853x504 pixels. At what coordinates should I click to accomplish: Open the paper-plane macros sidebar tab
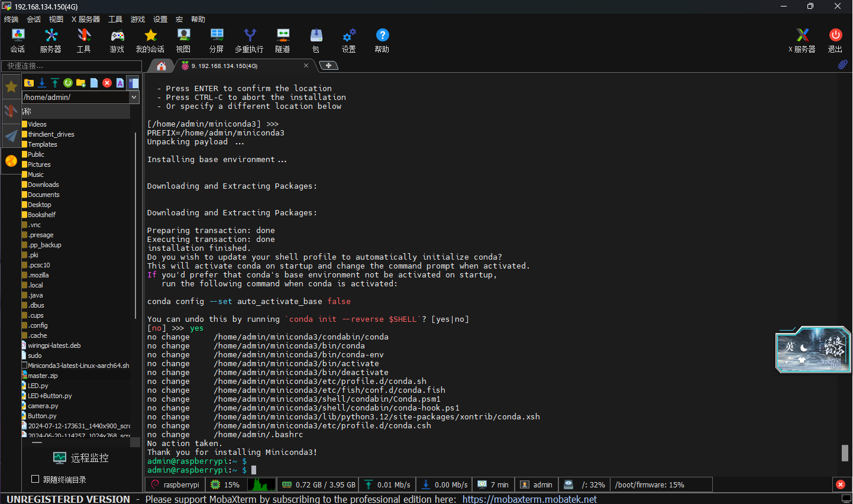[x=11, y=136]
